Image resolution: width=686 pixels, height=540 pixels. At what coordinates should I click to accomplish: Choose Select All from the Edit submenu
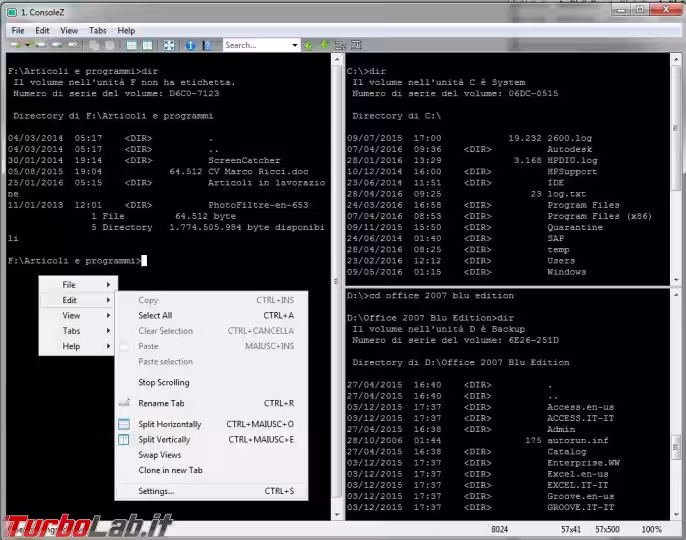pos(155,315)
